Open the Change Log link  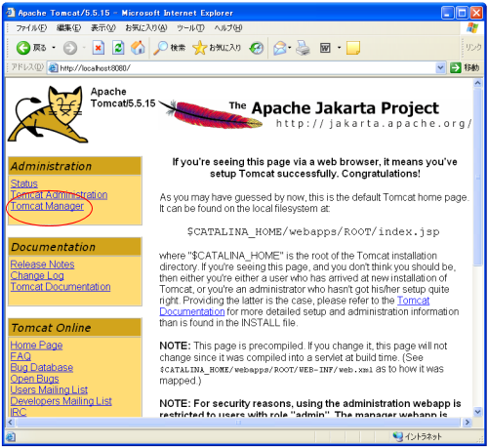pos(37,276)
